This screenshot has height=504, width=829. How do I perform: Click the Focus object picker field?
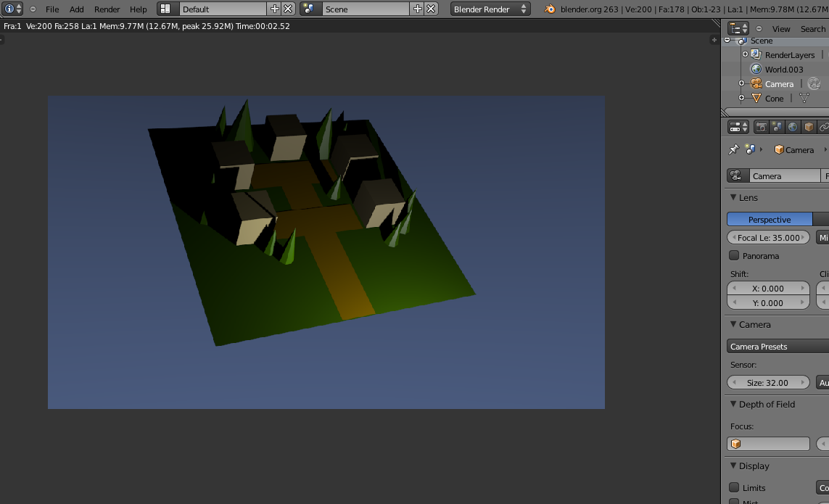[x=768, y=444]
